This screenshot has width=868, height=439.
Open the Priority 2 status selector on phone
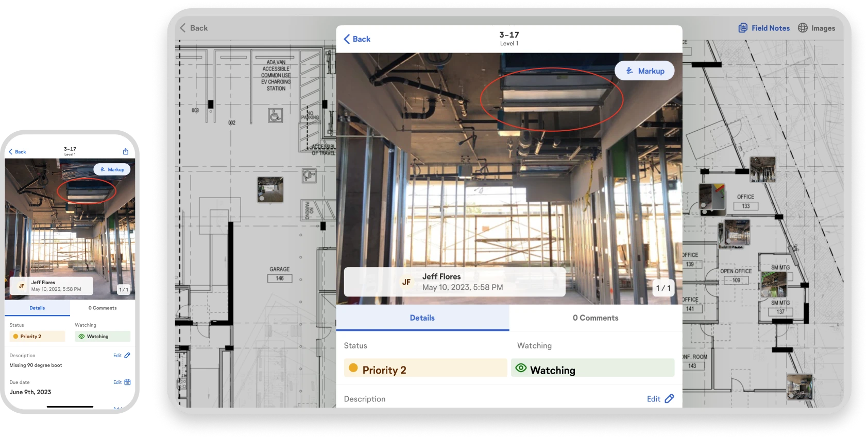point(37,337)
